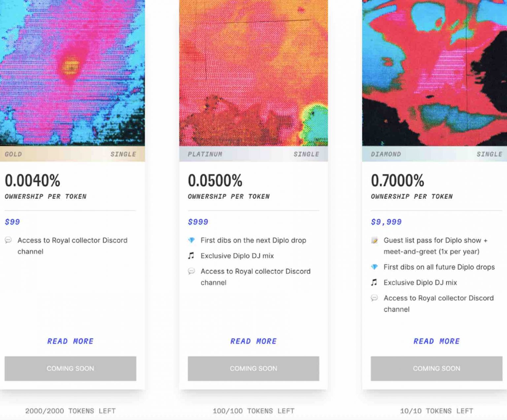
Task: Select the Diamond token red-blue artwork
Action: 434,73
